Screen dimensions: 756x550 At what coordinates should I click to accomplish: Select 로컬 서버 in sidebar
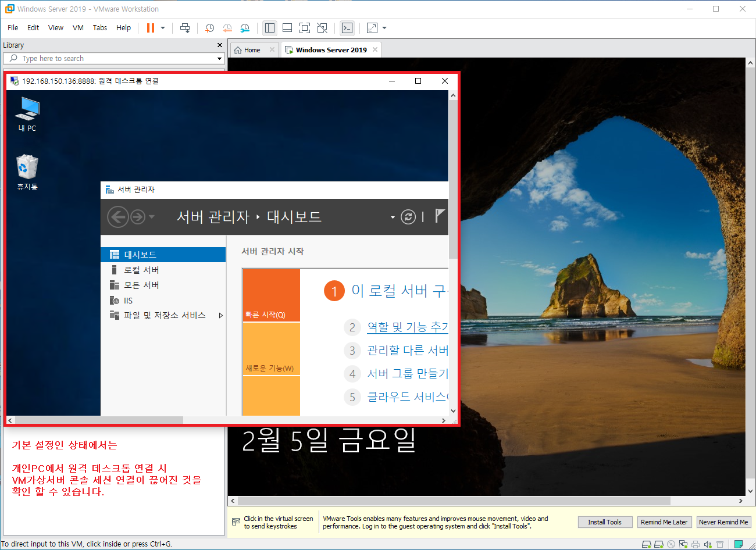click(163, 270)
